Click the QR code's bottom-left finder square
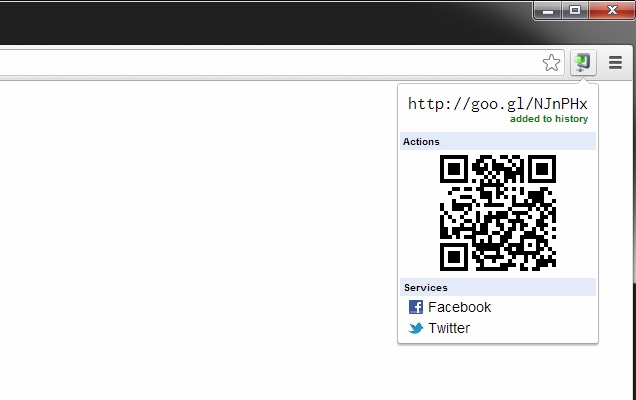 point(454,257)
